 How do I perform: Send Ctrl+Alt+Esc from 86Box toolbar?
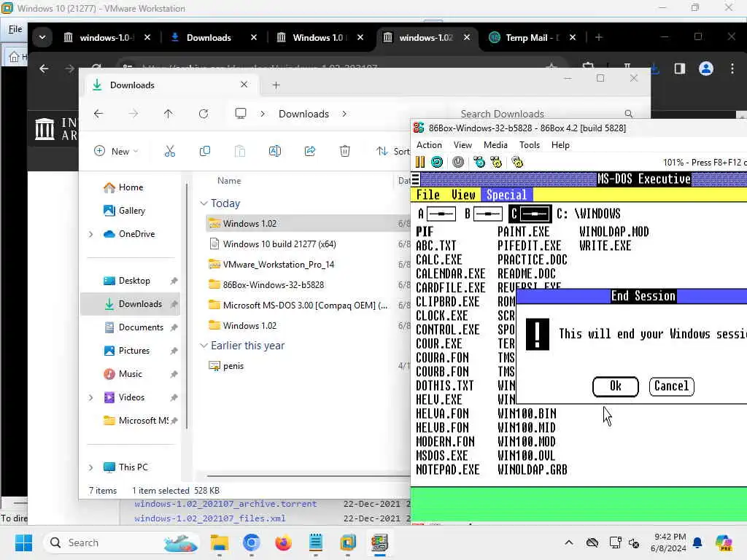tap(496, 162)
